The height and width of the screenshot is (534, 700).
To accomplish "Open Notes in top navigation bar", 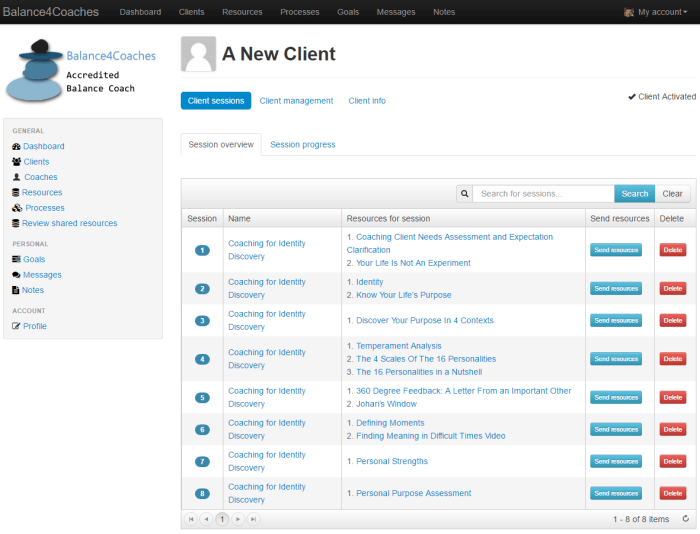I will [444, 12].
